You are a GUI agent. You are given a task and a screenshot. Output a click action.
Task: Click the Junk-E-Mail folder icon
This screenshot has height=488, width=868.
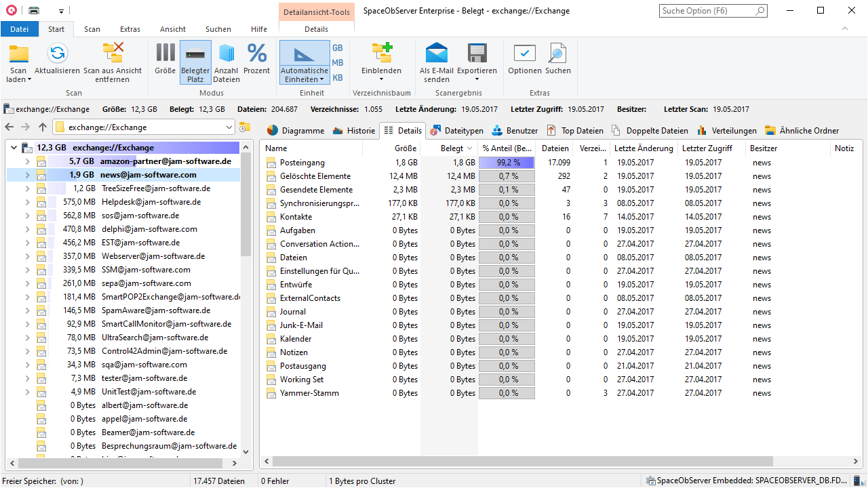[x=271, y=325]
